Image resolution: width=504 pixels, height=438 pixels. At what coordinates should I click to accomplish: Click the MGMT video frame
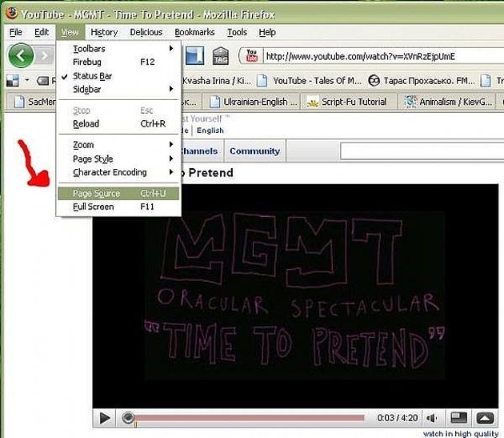pyautogui.click(x=295, y=296)
